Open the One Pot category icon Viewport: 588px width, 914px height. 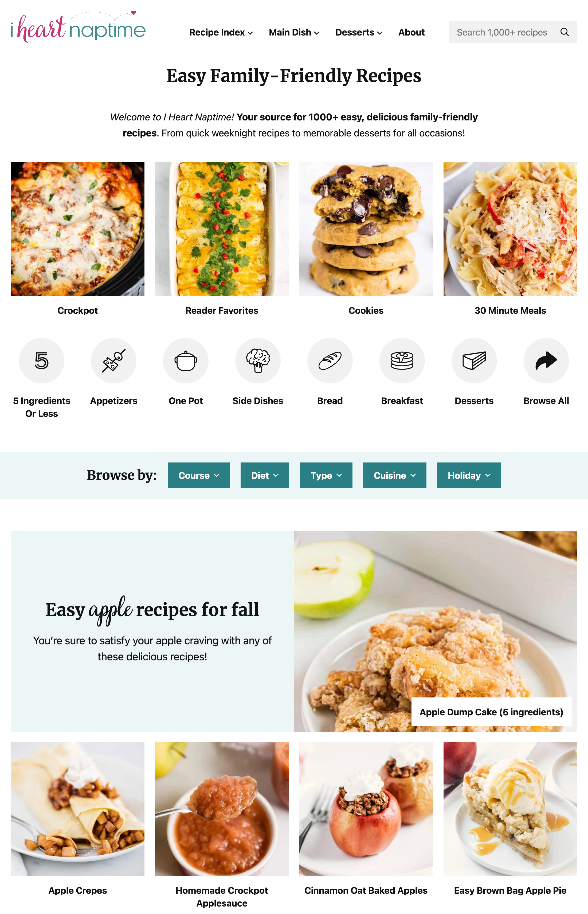point(186,360)
